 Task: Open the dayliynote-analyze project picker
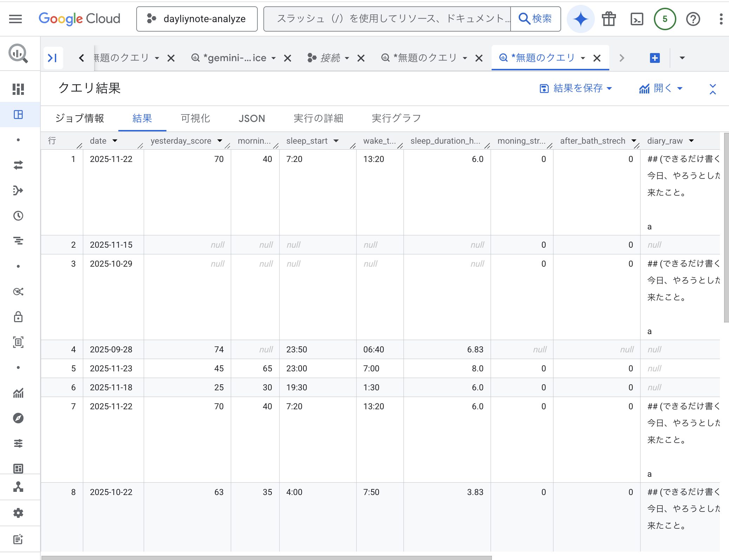coord(197,19)
